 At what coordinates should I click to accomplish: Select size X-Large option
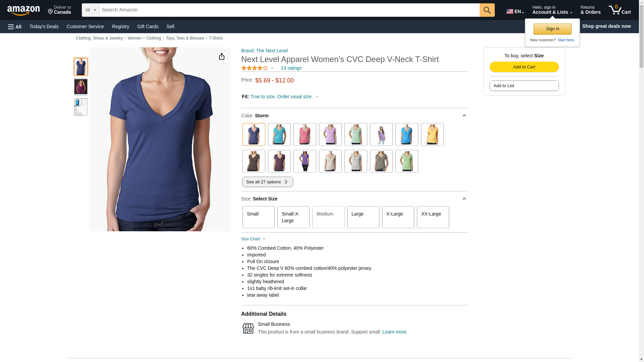(398, 217)
